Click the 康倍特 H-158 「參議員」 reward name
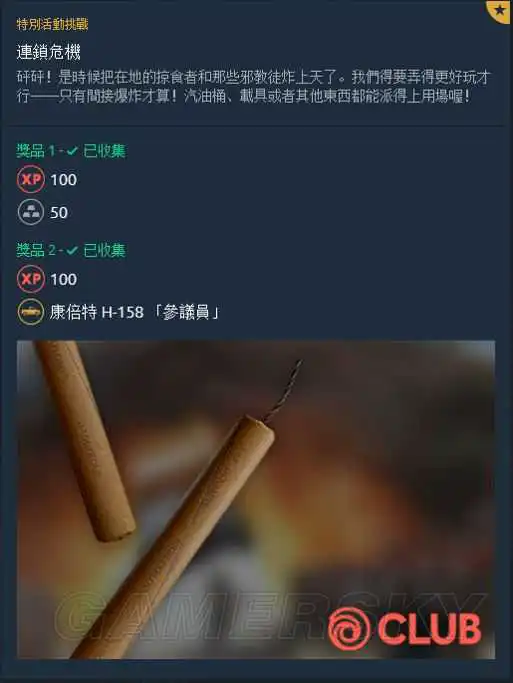The width and height of the screenshot is (513, 683). [135, 312]
